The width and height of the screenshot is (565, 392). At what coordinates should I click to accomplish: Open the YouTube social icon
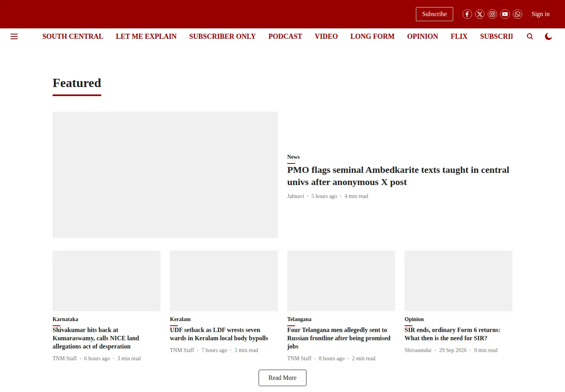[505, 14]
